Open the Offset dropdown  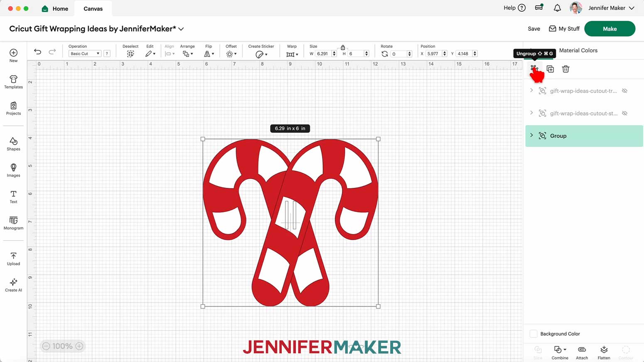tap(231, 54)
